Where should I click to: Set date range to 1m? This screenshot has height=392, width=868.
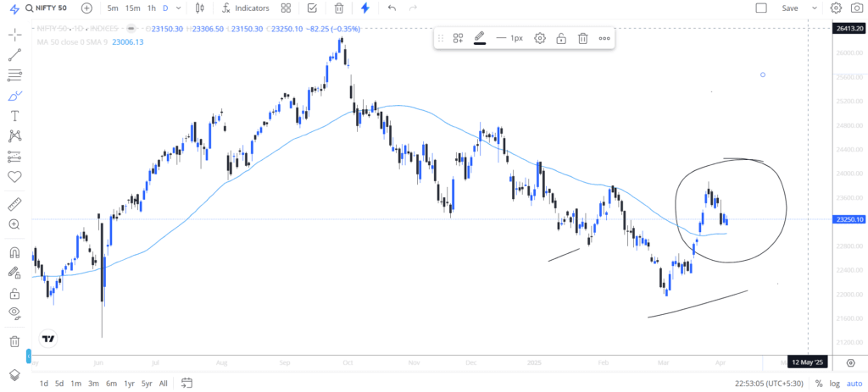[76, 384]
